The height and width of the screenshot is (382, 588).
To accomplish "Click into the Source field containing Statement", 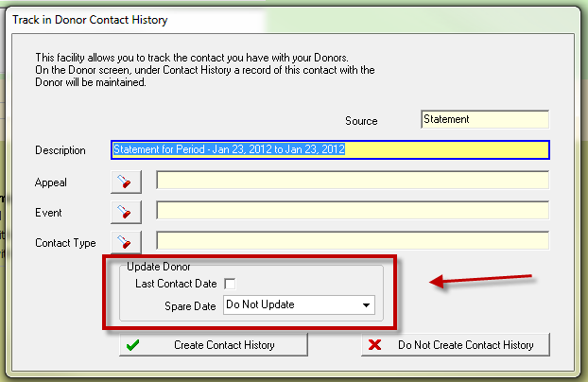I will tap(484, 120).
